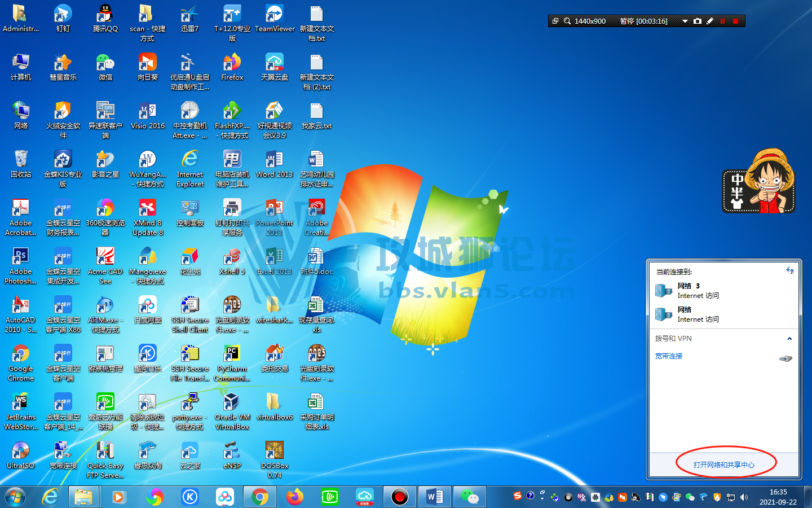Select the Visio 2016 desktop icon
The image size is (812, 508).
pos(147,116)
